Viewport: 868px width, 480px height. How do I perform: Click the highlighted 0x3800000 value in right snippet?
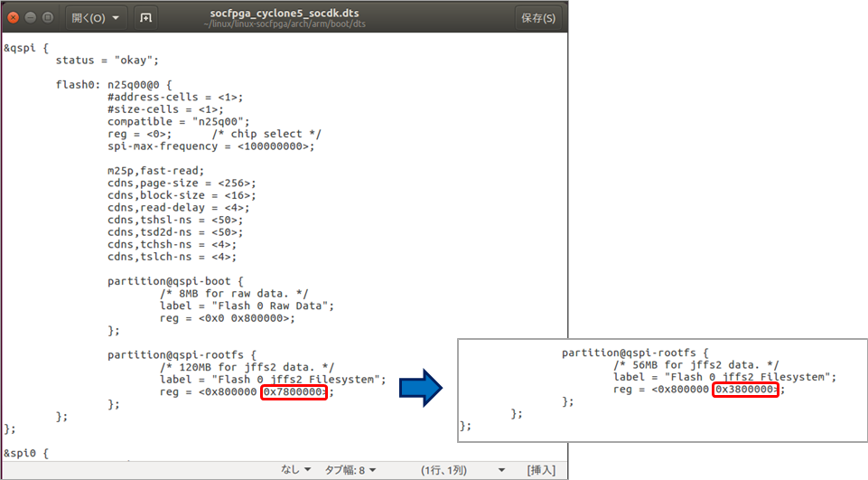(x=745, y=390)
